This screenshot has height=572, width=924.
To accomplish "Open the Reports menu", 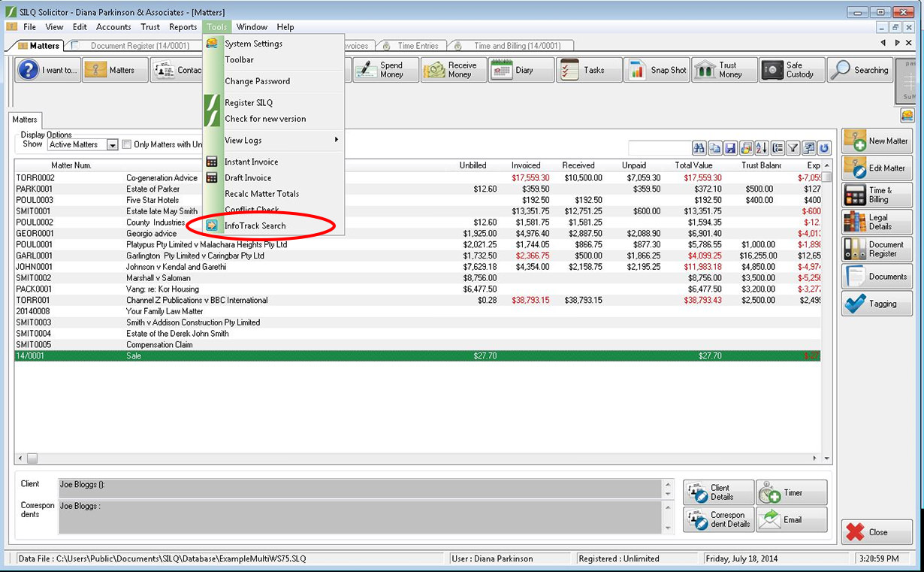I will (x=183, y=27).
